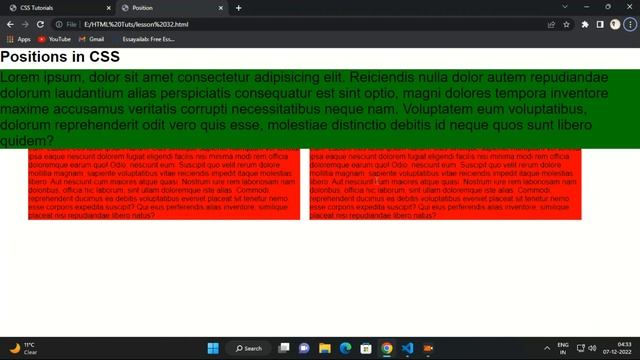
Task: Go forward to the next page
Action: coord(25,24)
